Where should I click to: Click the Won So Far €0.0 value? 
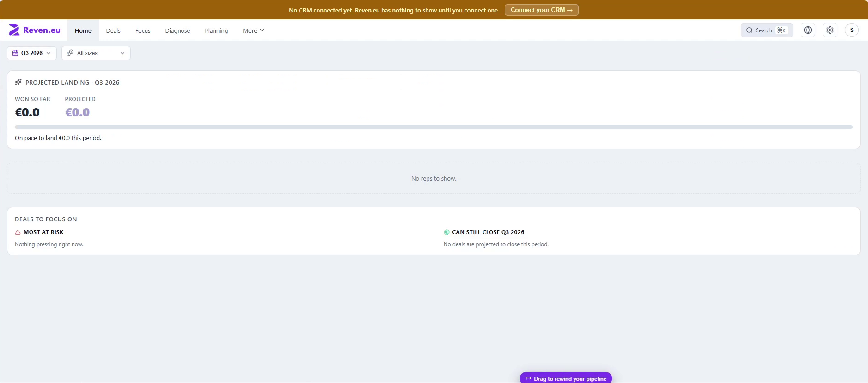click(27, 112)
